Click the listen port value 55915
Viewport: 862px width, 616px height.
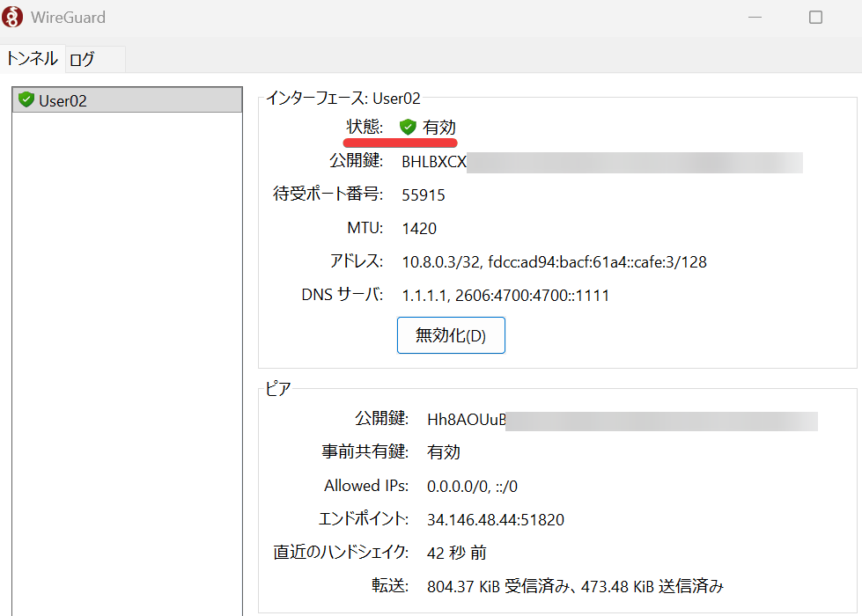click(424, 195)
